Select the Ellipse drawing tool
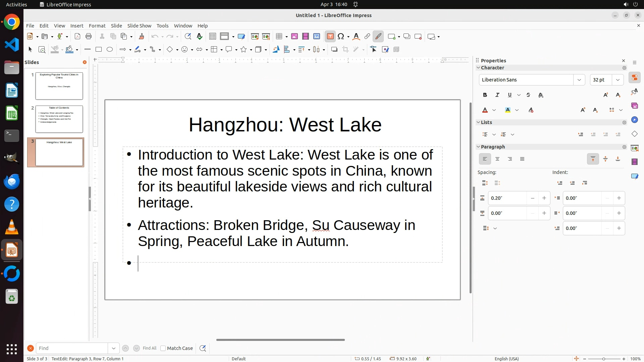This screenshot has width=644, height=362. pyautogui.click(x=110, y=50)
